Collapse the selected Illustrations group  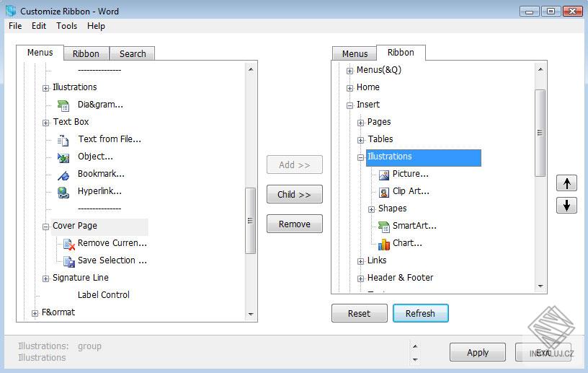click(x=361, y=158)
